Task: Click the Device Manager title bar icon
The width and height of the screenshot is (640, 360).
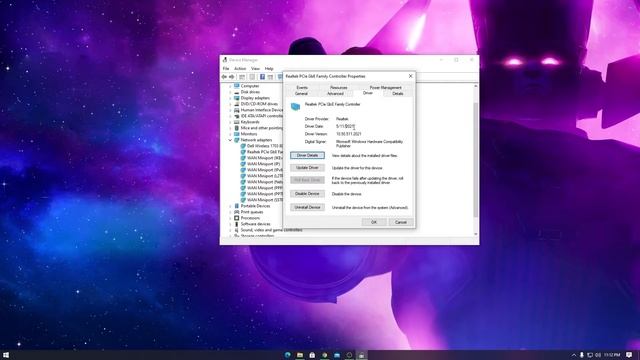Action: coord(225,60)
